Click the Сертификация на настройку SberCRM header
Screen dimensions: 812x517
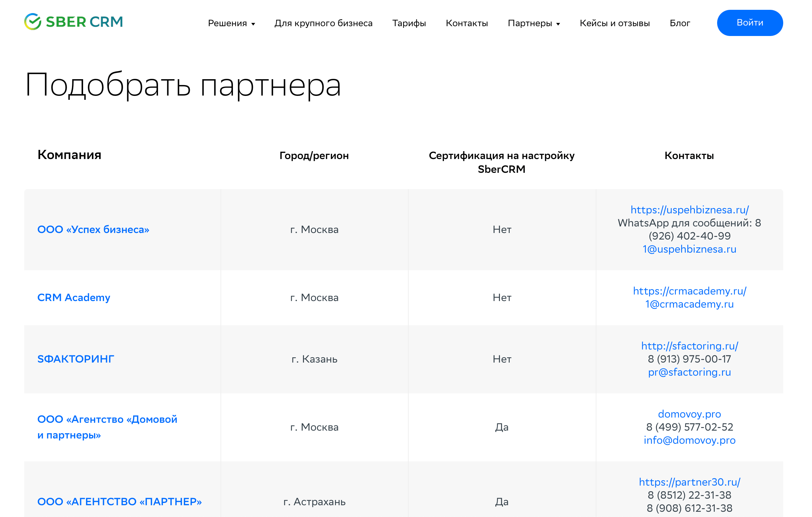point(502,162)
